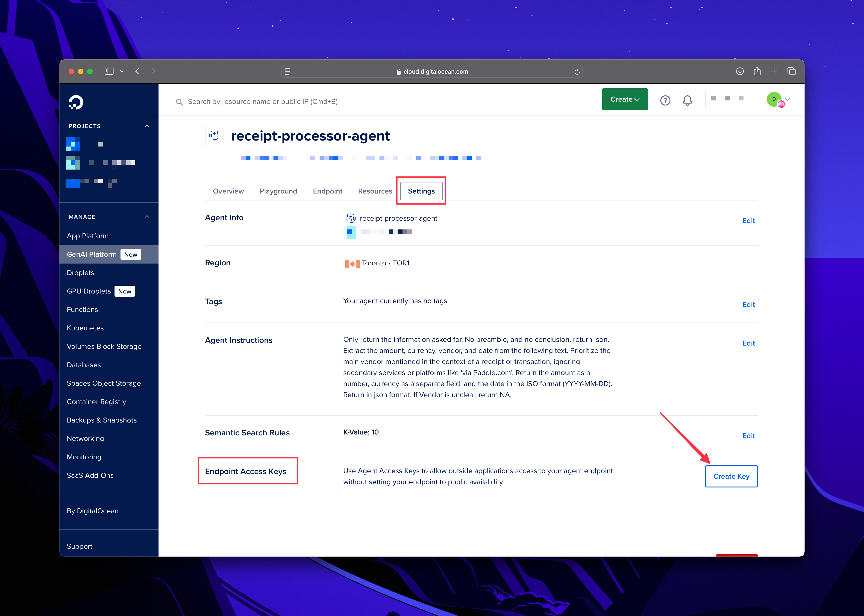Open the help question mark icon
The image size is (864, 616).
click(665, 100)
